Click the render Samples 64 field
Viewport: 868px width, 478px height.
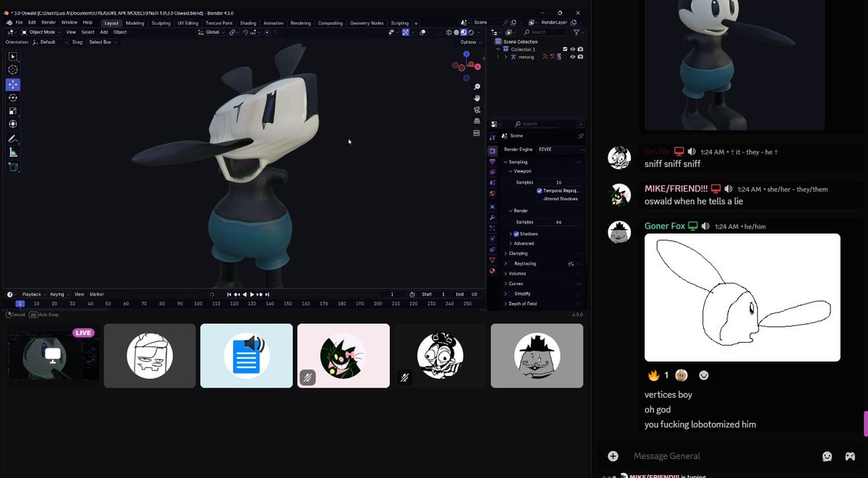[559, 222]
